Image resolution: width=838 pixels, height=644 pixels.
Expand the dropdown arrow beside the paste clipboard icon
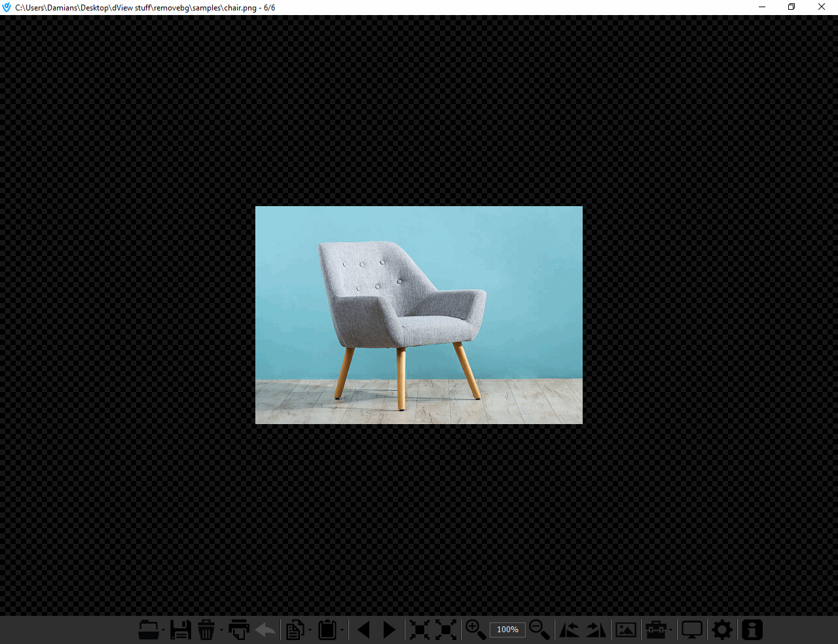pos(342,630)
